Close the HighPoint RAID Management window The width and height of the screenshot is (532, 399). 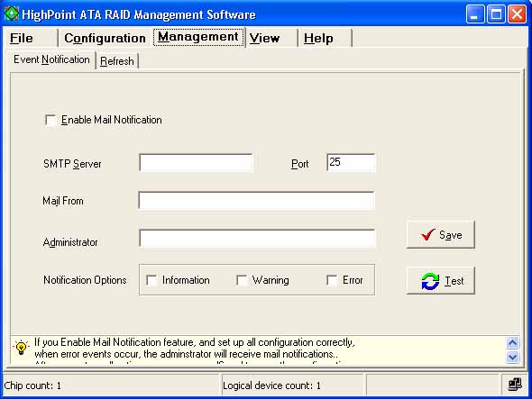tap(517, 14)
